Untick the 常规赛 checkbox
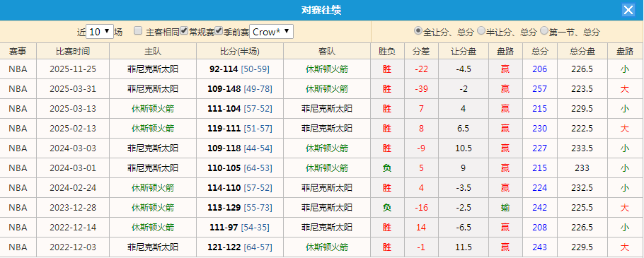Screen dimensions: 644x258 coord(185,31)
